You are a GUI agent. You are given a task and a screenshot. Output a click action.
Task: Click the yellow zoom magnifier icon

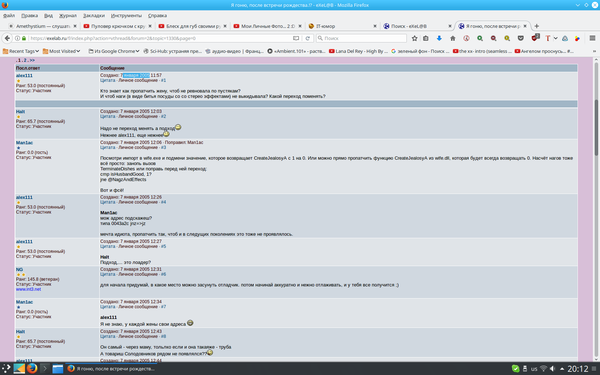[507, 38]
